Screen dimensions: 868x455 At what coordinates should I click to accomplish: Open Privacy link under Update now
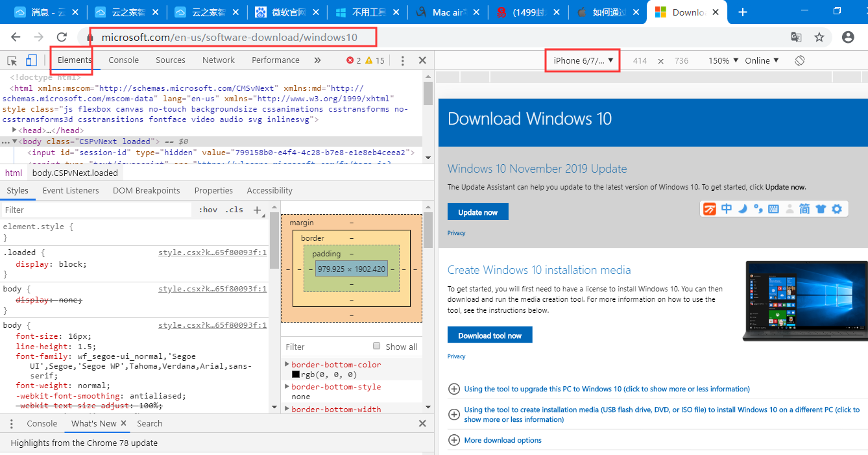click(457, 233)
